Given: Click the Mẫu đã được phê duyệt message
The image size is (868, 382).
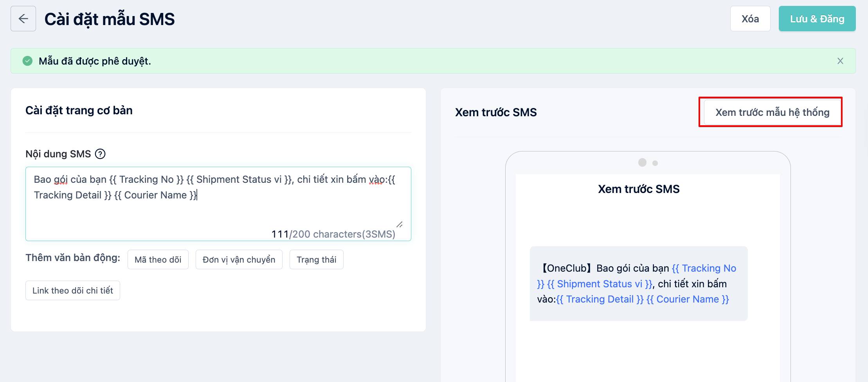Looking at the screenshot, I should [95, 61].
